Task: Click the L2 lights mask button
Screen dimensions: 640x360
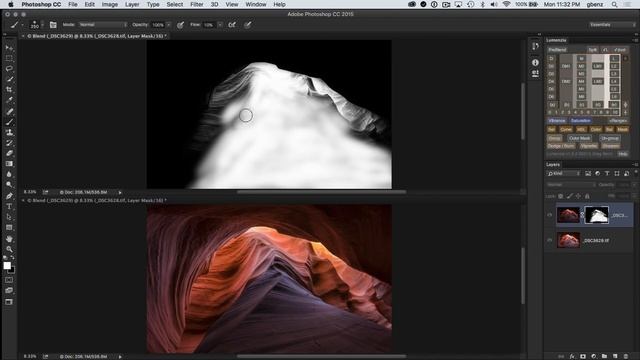Action: click(614, 66)
